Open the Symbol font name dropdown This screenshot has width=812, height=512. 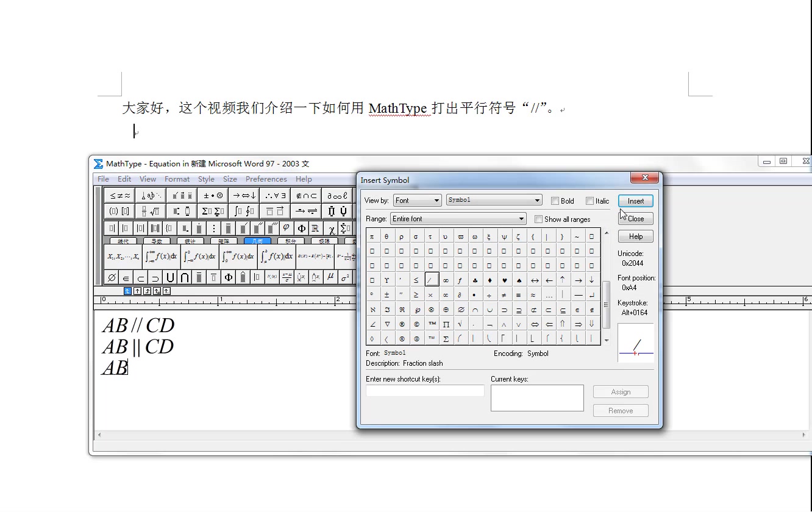pyautogui.click(x=494, y=200)
